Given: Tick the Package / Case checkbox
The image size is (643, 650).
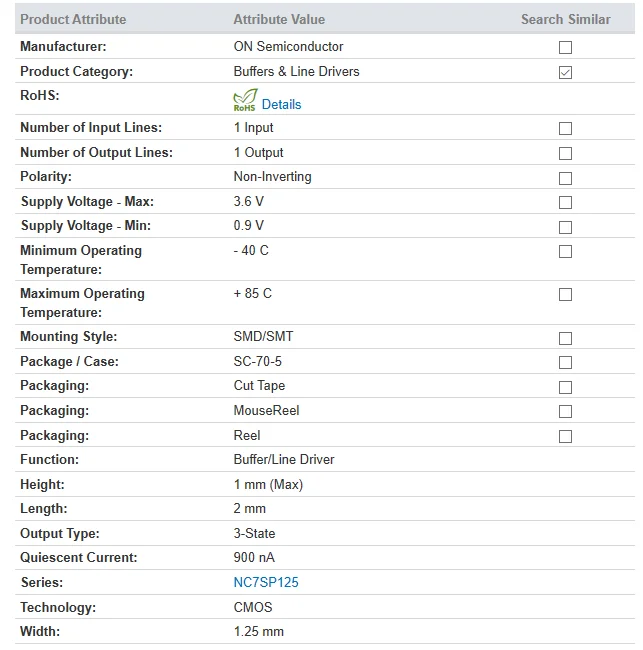Looking at the screenshot, I should coord(565,362).
